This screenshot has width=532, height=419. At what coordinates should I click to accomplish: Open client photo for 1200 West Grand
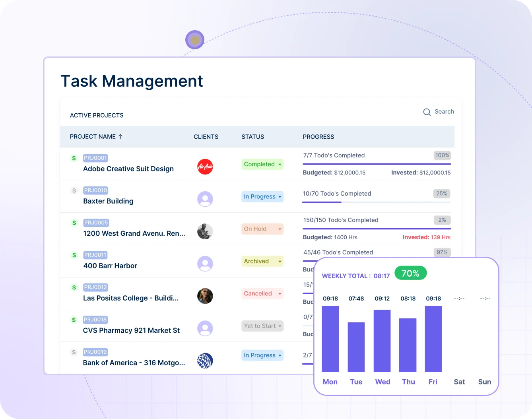[205, 231]
